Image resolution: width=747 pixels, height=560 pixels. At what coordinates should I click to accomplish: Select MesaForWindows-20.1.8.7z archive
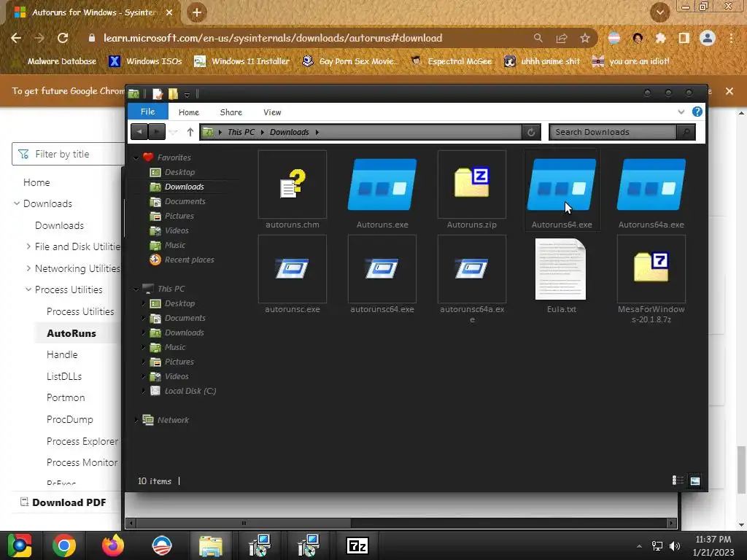click(651, 279)
